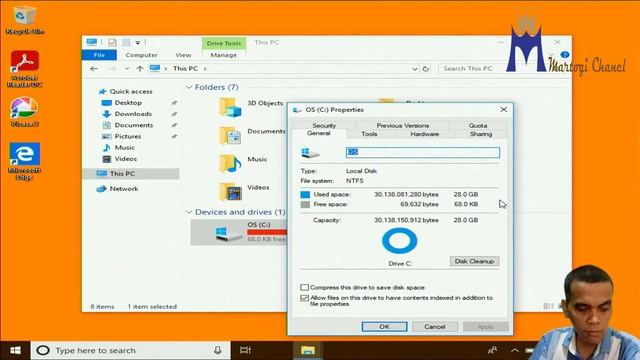Click the Refresh button in address bar
Image resolution: width=640 pixels, height=360 pixels.
click(x=426, y=69)
